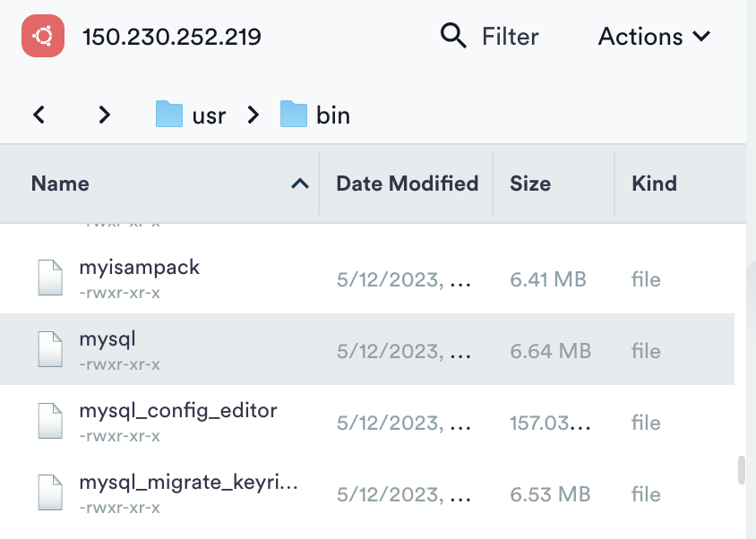Click the 6.64 MB size value
The width and height of the screenshot is (756, 539).
tap(551, 352)
